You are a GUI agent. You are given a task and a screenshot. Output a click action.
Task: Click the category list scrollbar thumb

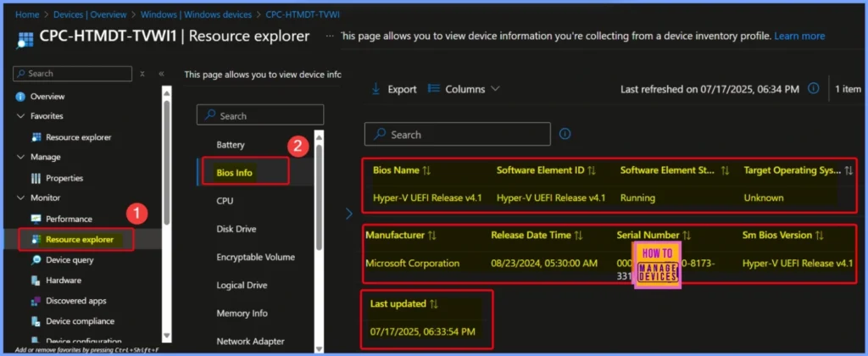click(319, 197)
